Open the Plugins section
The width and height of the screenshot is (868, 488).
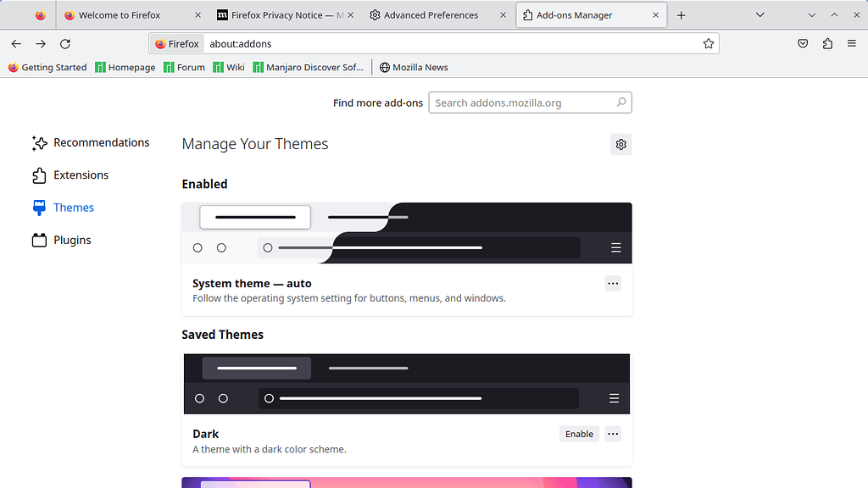coord(72,240)
